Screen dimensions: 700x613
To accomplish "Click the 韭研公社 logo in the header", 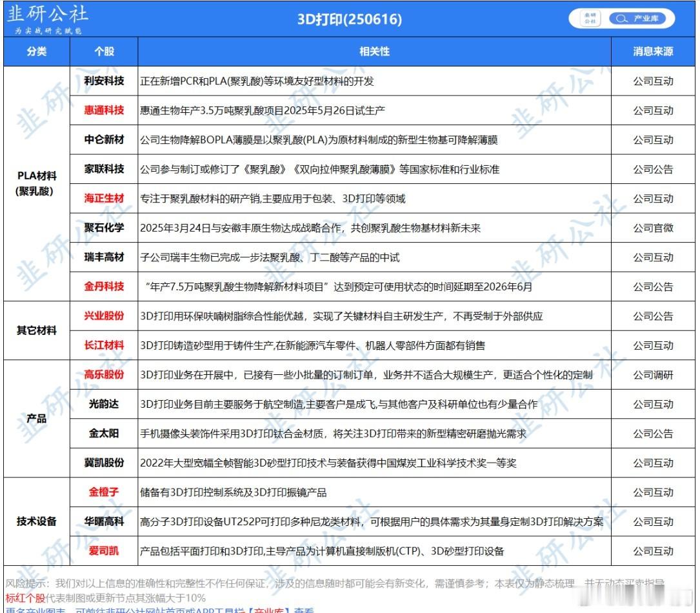I will coord(47,19).
